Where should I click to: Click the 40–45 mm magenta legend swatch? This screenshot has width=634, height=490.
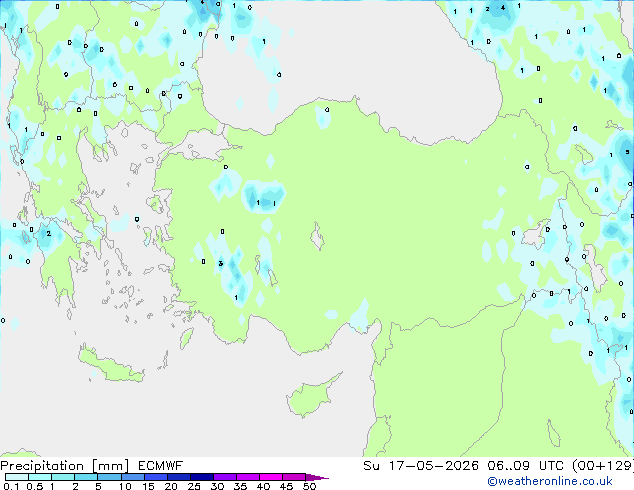271,477
